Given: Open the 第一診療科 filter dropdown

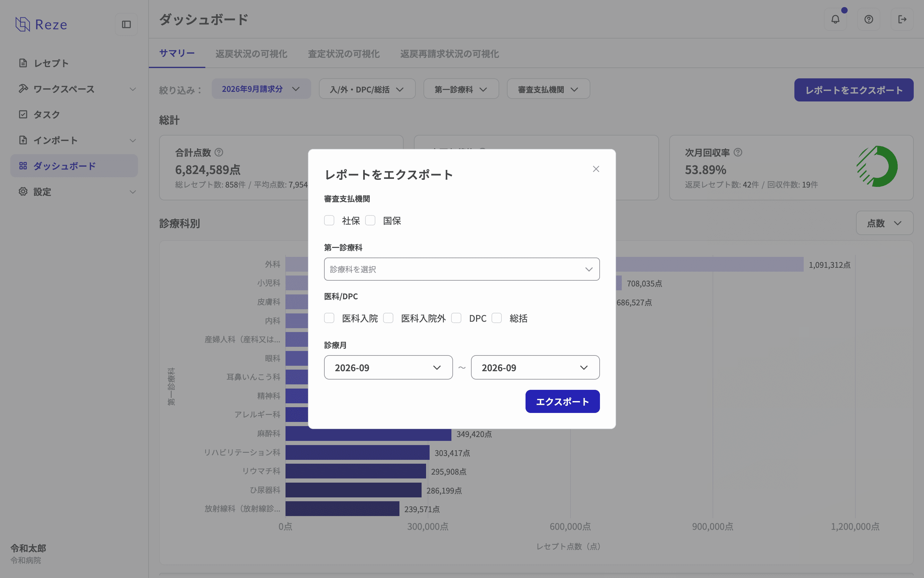Looking at the screenshot, I should 461,89.
